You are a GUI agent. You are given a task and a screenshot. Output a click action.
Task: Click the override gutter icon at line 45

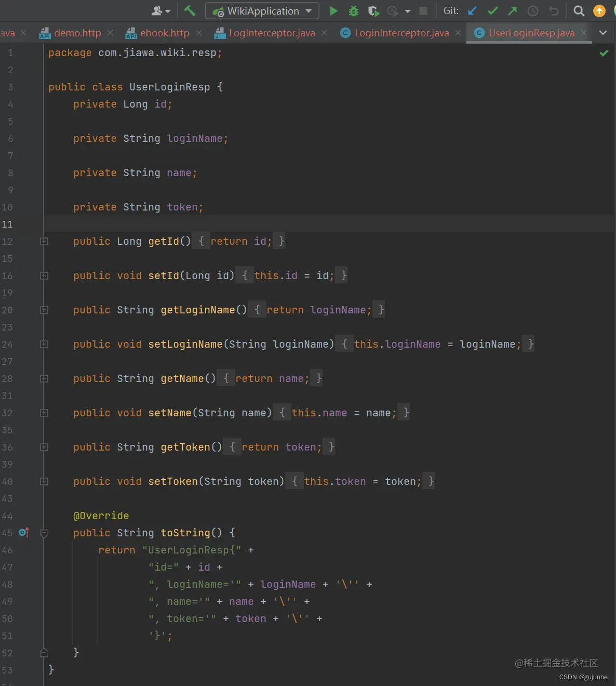coord(24,532)
